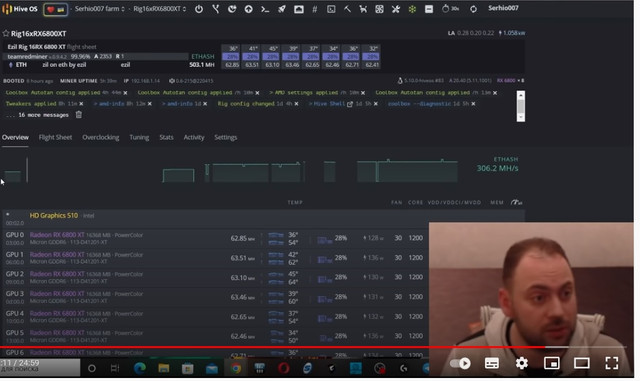Click the four-squares grid icon in toolbar
This screenshot has height=381, width=640.
tap(379, 9)
